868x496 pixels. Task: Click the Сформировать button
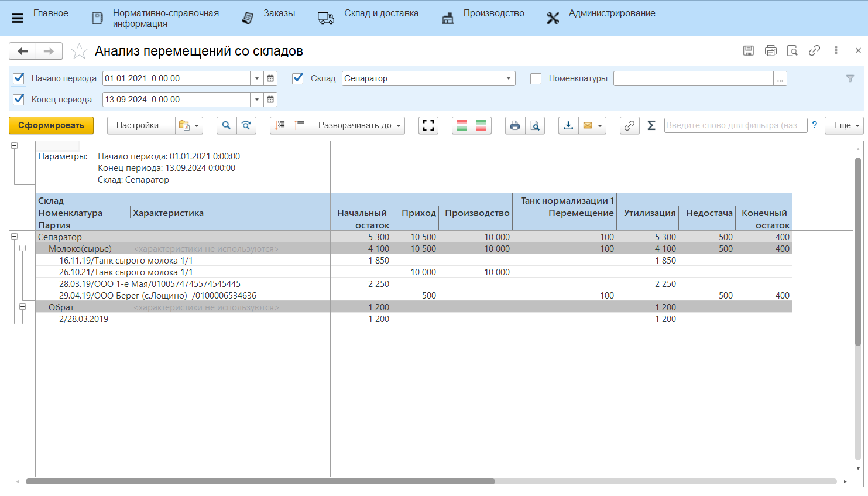(x=51, y=125)
